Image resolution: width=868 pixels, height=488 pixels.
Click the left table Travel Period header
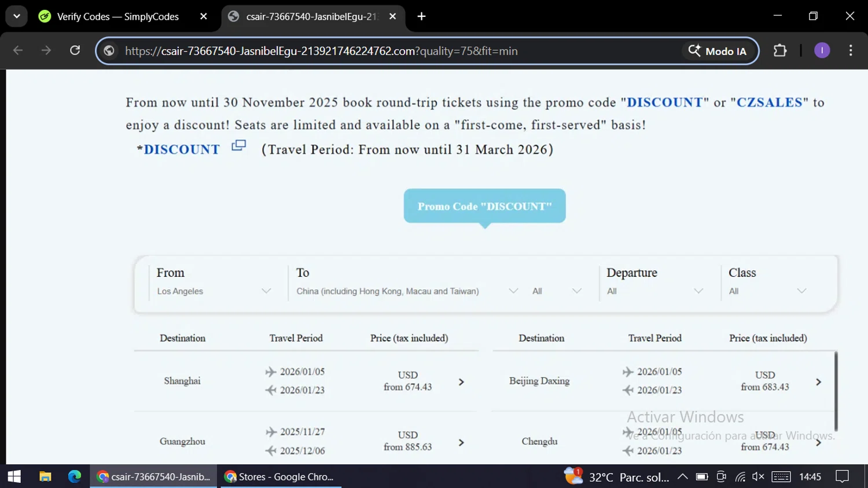click(x=296, y=338)
